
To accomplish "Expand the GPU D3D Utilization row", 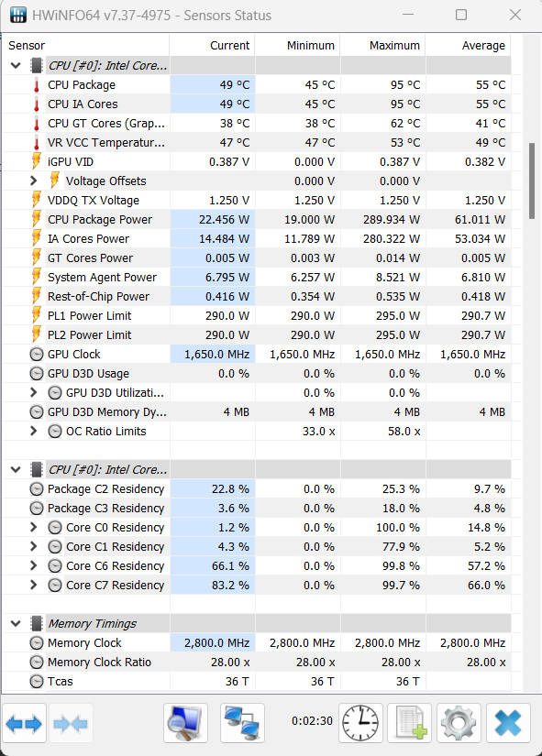I will tap(33, 392).
